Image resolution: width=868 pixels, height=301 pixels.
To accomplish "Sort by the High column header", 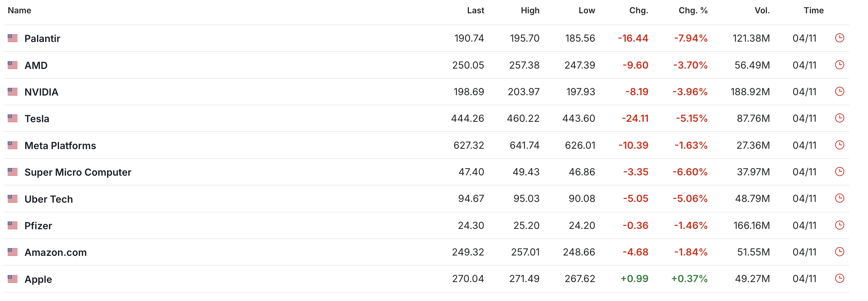I will [530, 10].
